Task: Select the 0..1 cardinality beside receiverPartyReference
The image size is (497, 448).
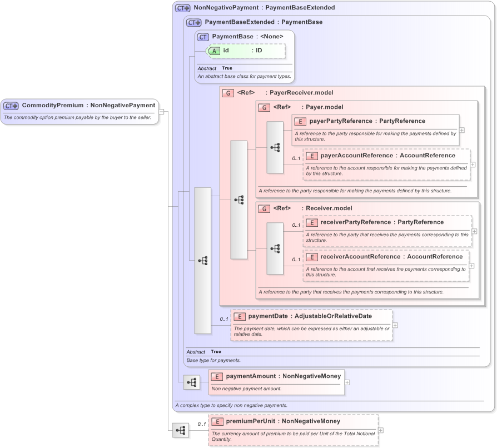Action: tap(296, 225)
